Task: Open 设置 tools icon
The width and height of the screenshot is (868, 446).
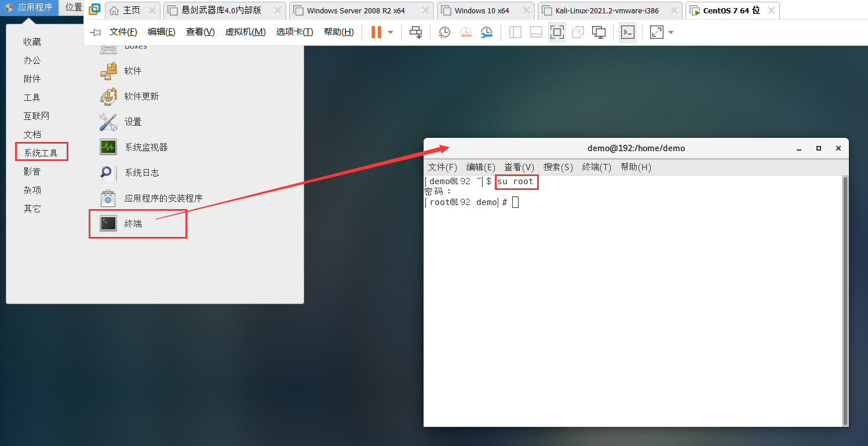Action: click(x=108, y=122)
